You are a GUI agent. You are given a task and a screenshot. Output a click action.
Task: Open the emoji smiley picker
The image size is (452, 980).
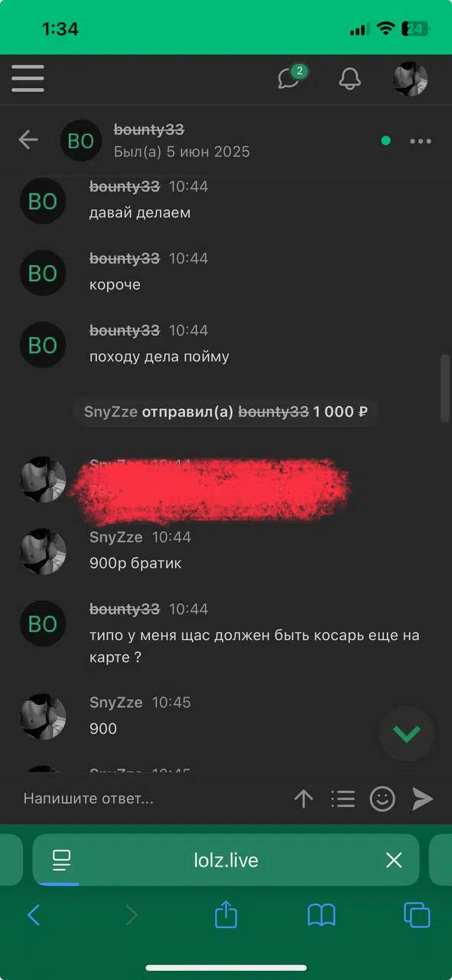tap(382, 799)
